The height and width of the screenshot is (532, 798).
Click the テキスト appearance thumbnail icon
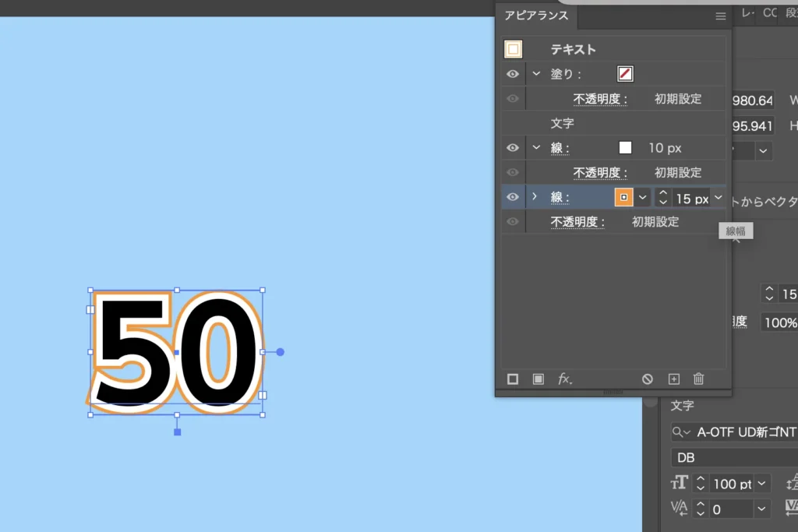point(513,49)
